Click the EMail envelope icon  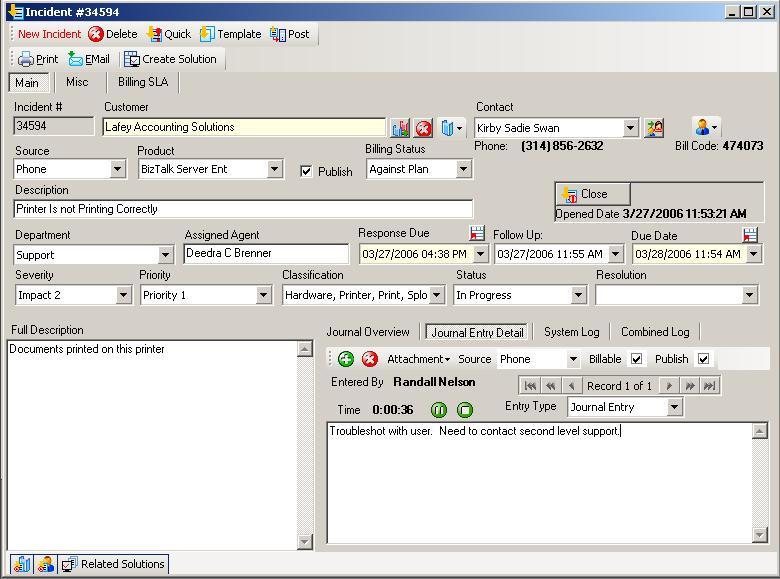point(76,59)
